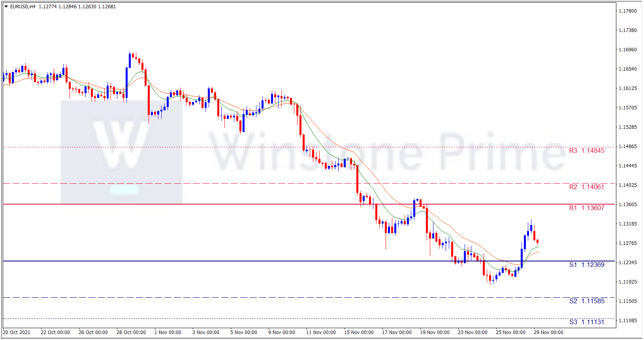Click the 23 Nov 00:00 time label
Image resolution: width=644 pixels, height=340 pixels.
point(473,332)
